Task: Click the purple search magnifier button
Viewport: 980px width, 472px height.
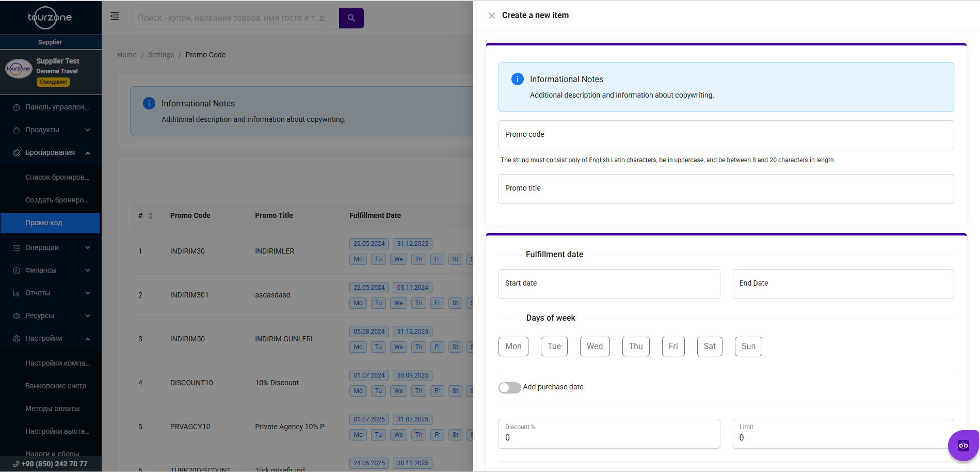Action: pos(351,18)
